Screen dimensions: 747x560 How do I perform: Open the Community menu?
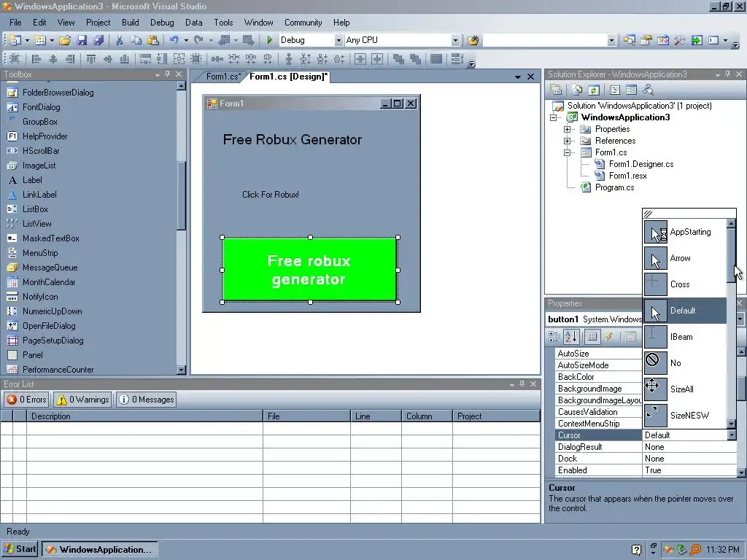[x=303, y=23]
